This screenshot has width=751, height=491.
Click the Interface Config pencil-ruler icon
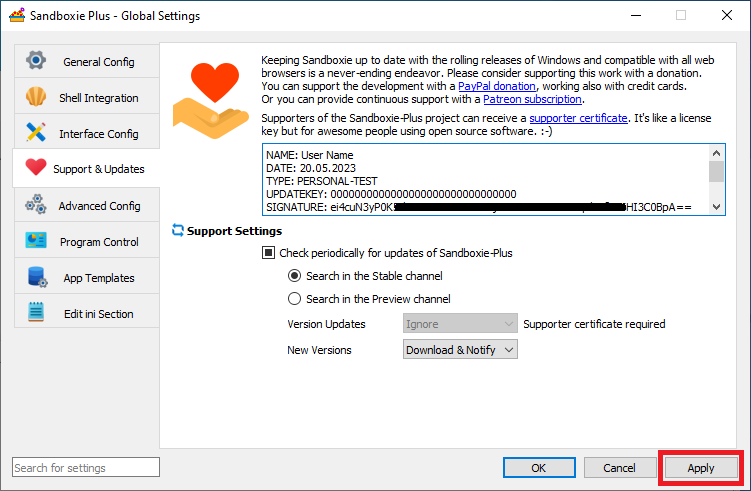point(37,133)
